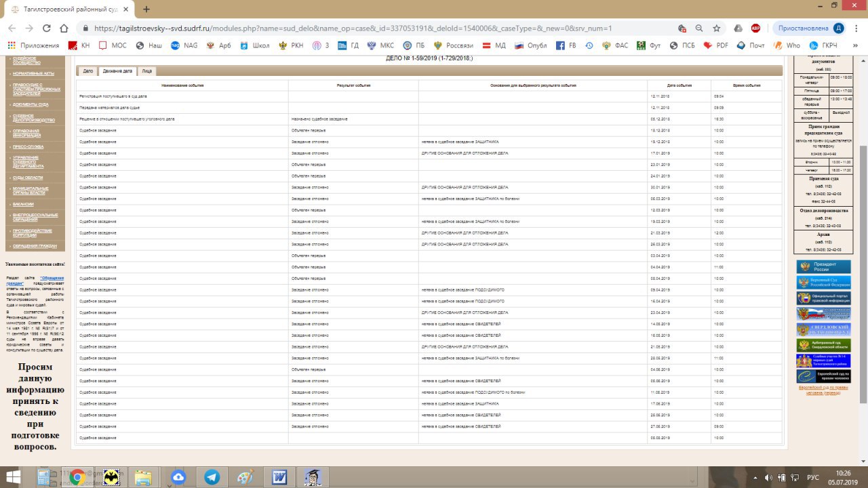Screen dimensions: 868x488
Task: Open the 'Обращения граждан' sidebar menu link
Action: click(x=34, y=245)
